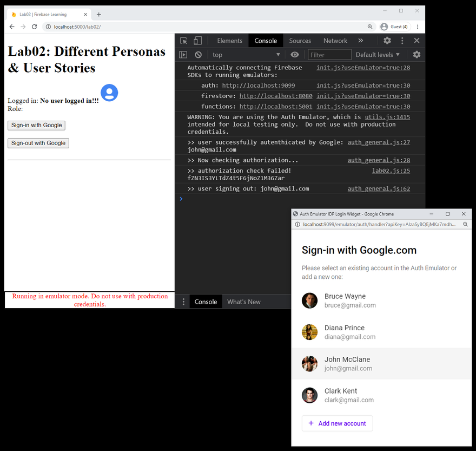Open console settings gear beside Default levels

[416, 55]
